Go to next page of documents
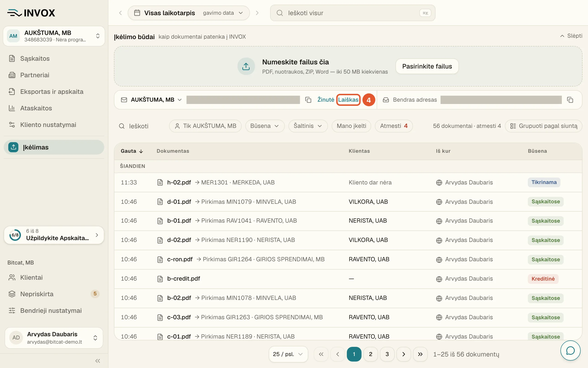The width and height of the screenshot is (588, 368). point(404,354)
